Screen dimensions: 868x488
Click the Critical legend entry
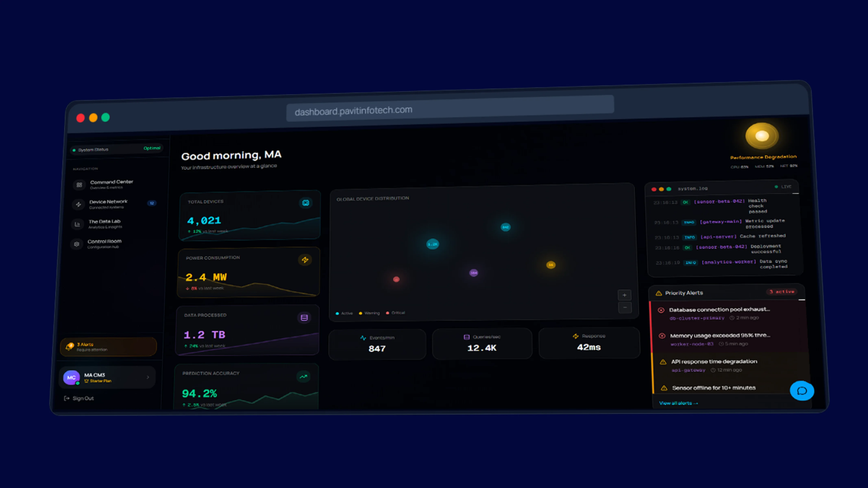(396, 313)
